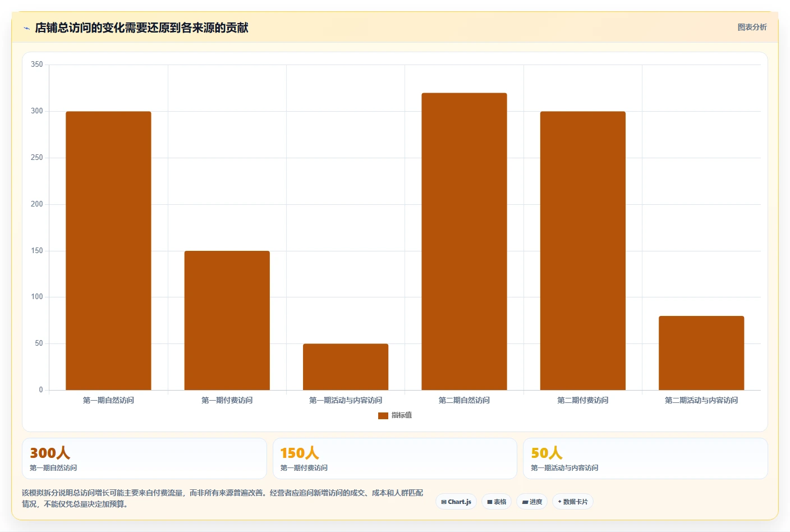The width and height of the screenshot is (790, 532).
Task: Click the chart title 店铺总访问的变化需要还原到各来源的贡献
Action: tap(141, 27)
